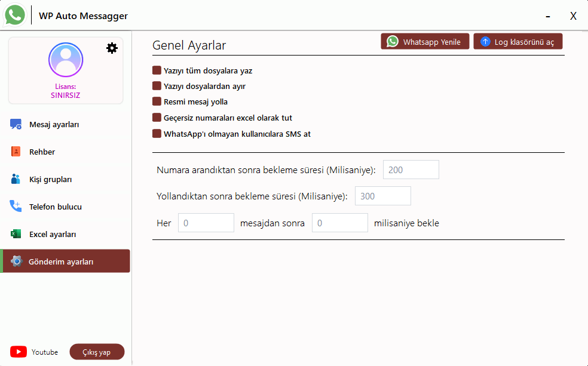Click the blue upload arrow icon
Screen dimensions: 588x366
(x=485, y=41)
